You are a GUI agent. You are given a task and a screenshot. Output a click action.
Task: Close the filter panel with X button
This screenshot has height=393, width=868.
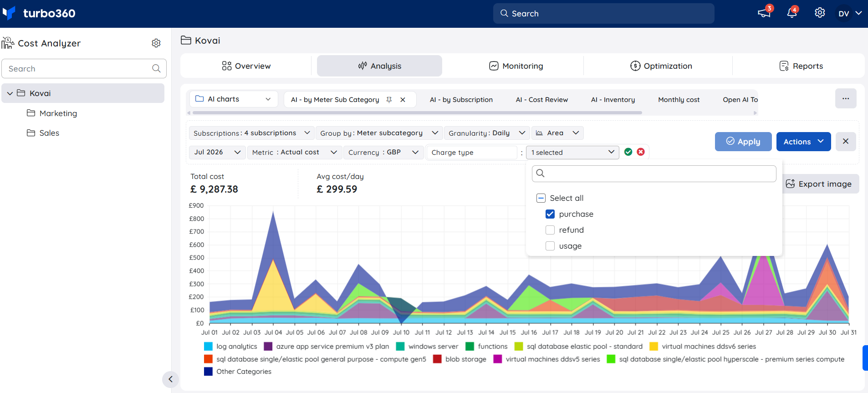(x=846, y=141)
